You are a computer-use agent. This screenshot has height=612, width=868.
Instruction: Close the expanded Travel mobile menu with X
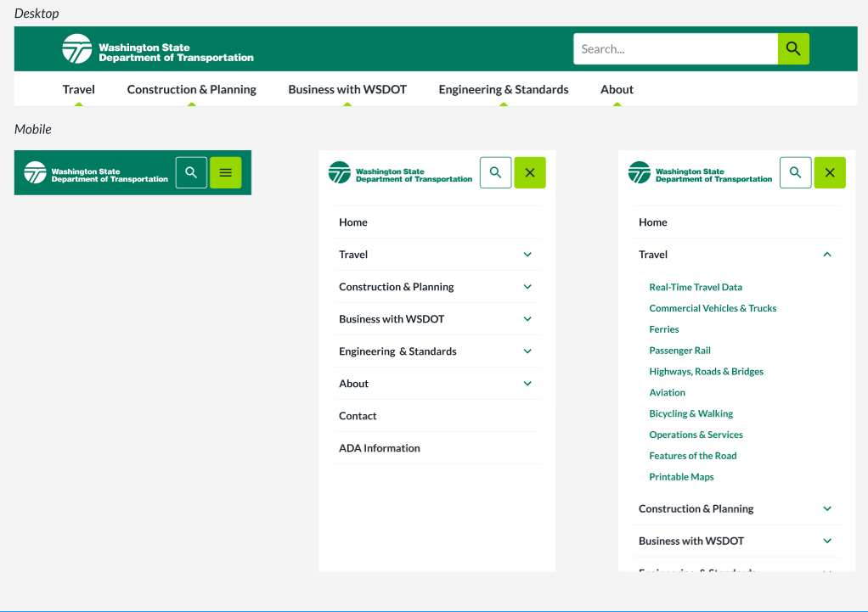point(830,172)
